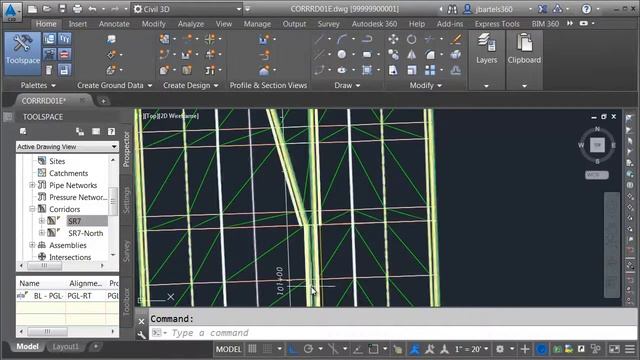Toggle ortho mode in status bar
Image resolution: width=640 pixels, height=360 pixels.
(293, 349)
